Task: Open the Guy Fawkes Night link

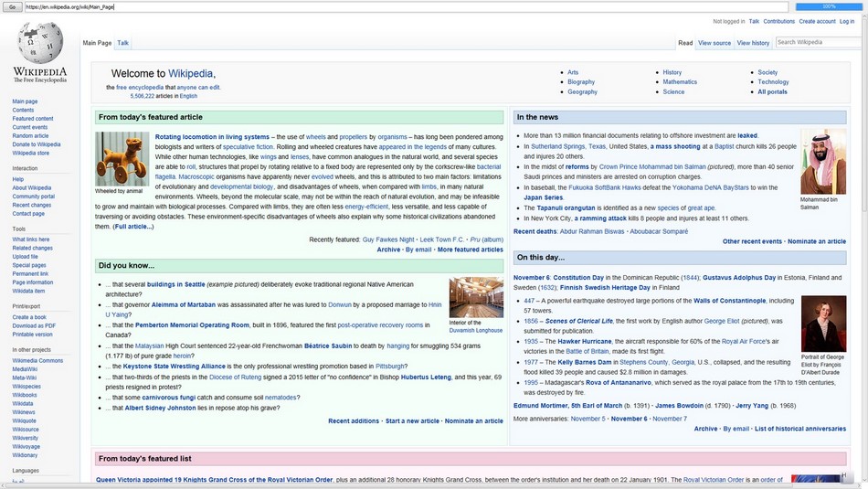Action: (x=388, y=239)
